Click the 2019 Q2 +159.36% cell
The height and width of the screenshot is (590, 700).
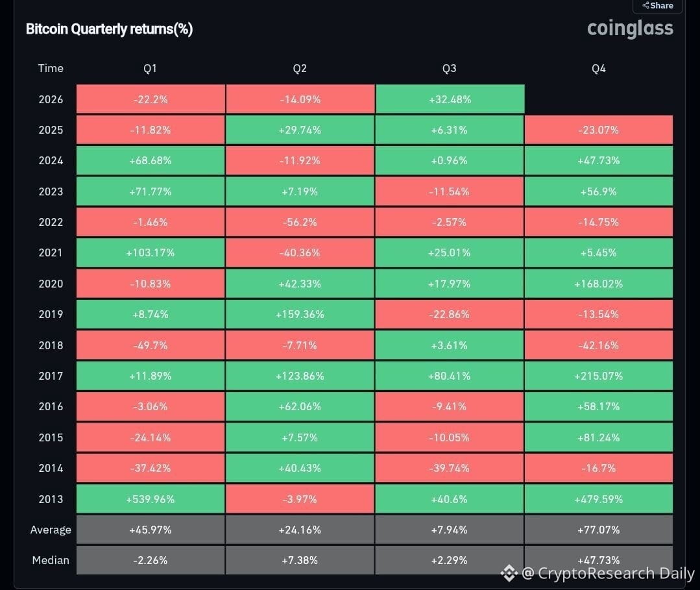tap(300, 314)
